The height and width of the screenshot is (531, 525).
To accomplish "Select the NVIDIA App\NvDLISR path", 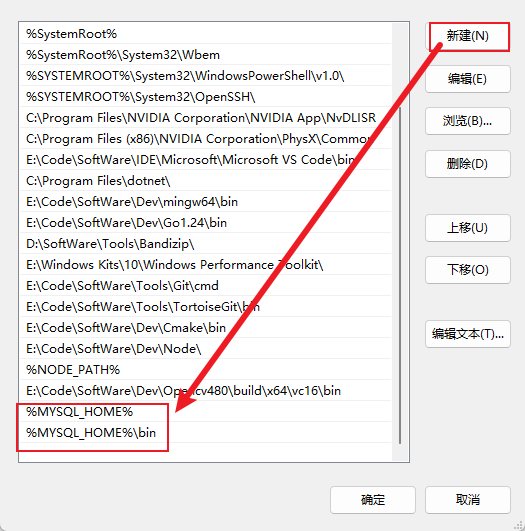I will pyautogui.click(x=206, y=118).
